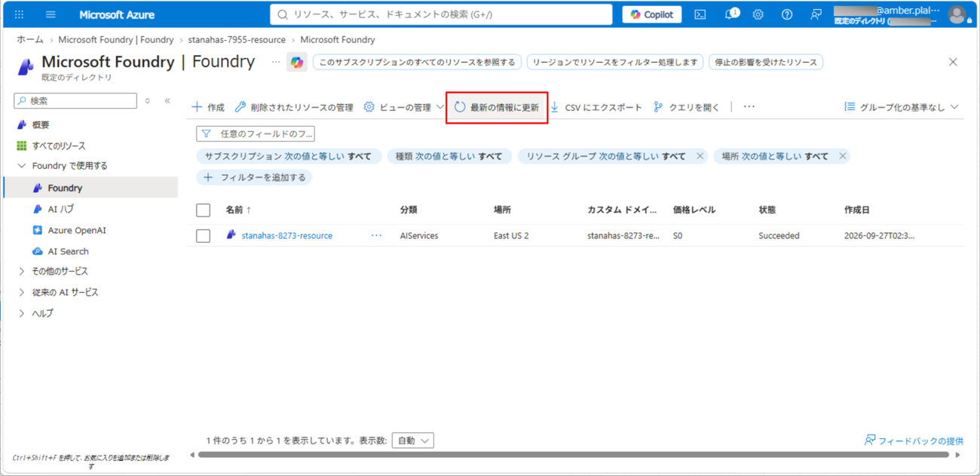
Task: Open the help question mark icon
Action: (787, 14)
